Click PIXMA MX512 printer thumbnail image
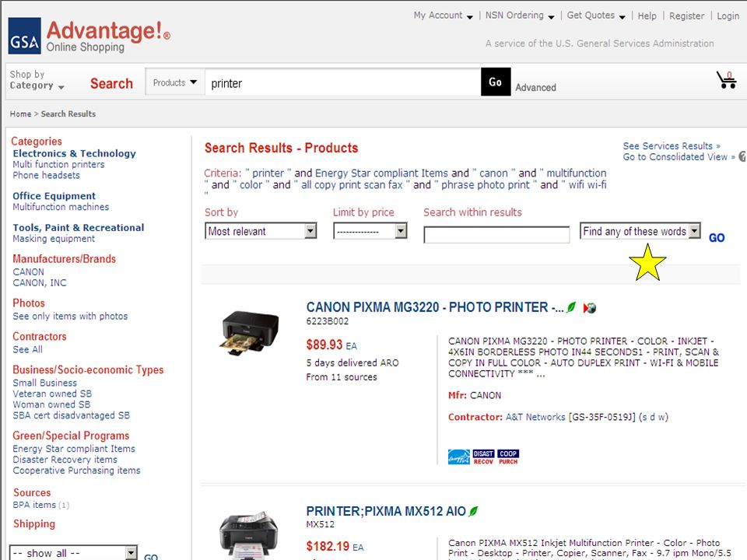The image size is (747, 560). point(247,536)
